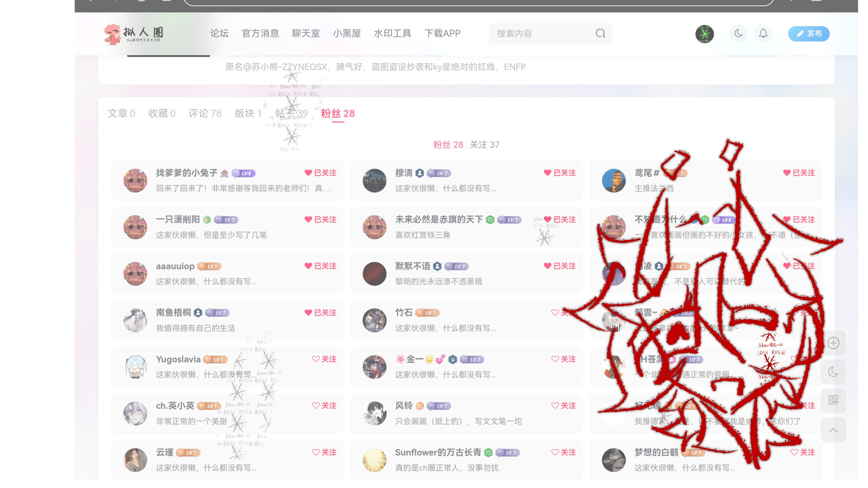Click the 发布 publish button

click(x=809, y=34)
